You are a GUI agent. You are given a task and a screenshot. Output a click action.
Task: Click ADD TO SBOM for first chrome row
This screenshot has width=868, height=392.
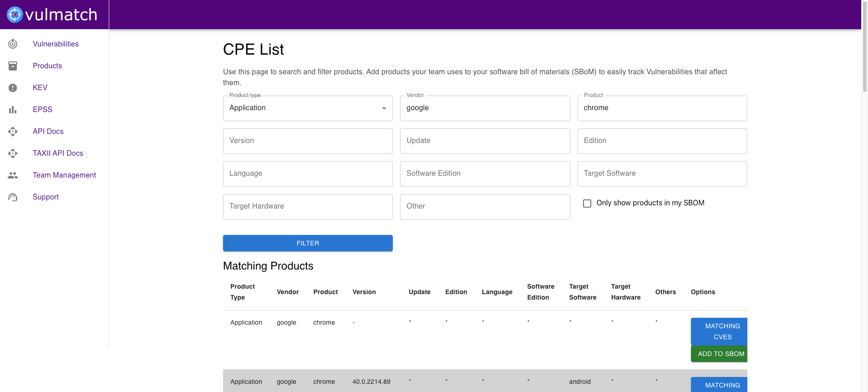(x=719, y=354)
